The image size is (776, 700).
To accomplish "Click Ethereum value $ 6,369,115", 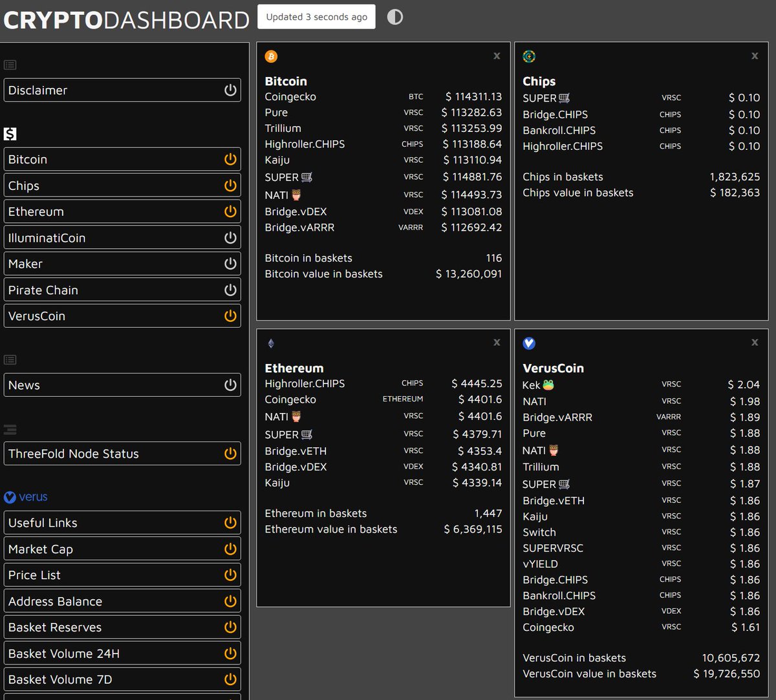I will coord(473,529).
